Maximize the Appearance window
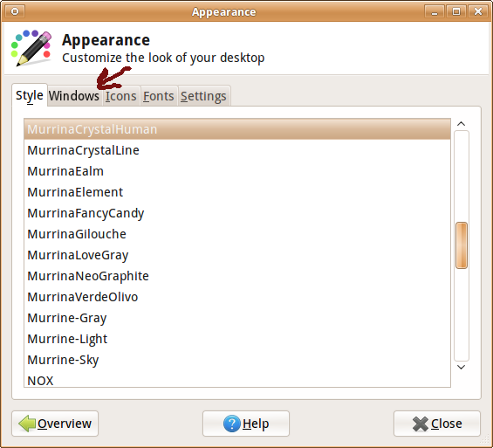The height and width of the screenshot is (448, 493). (x=455, y=12)
